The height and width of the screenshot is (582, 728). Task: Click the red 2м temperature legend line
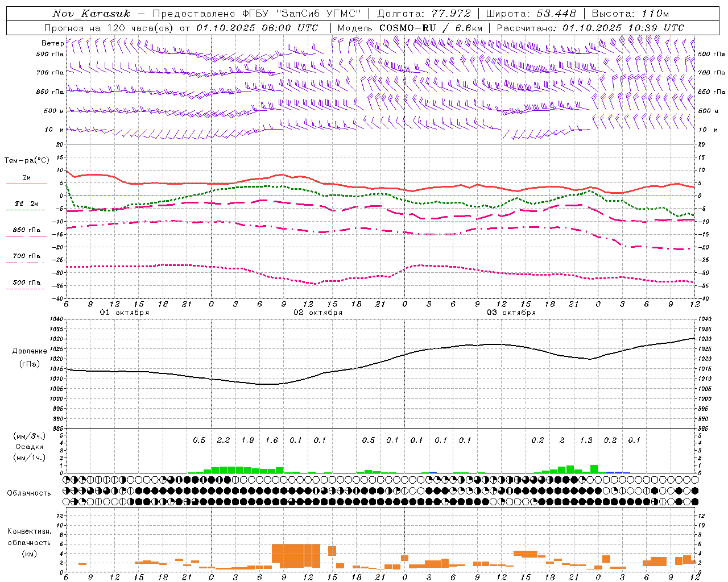pyautogui.click(x=26, y=184)
